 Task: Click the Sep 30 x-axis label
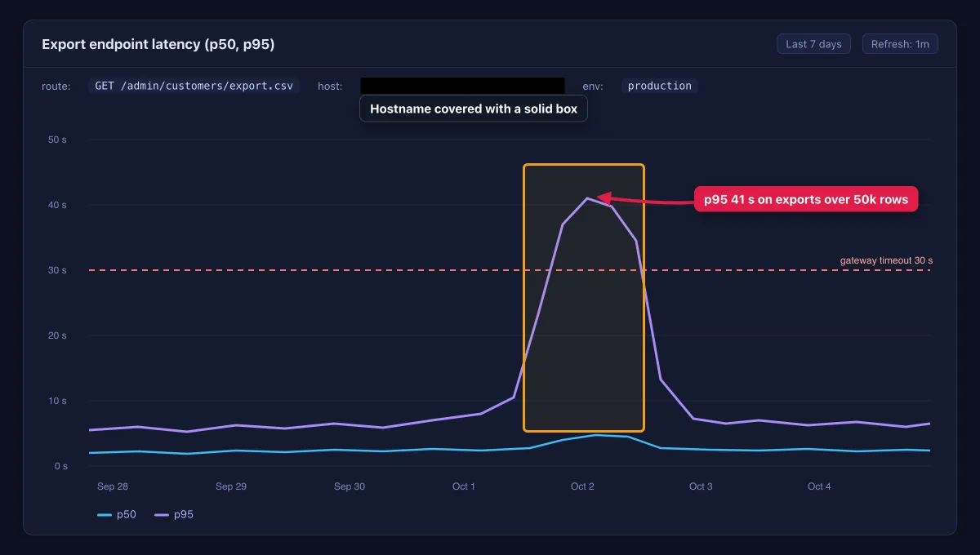point(350,486)
